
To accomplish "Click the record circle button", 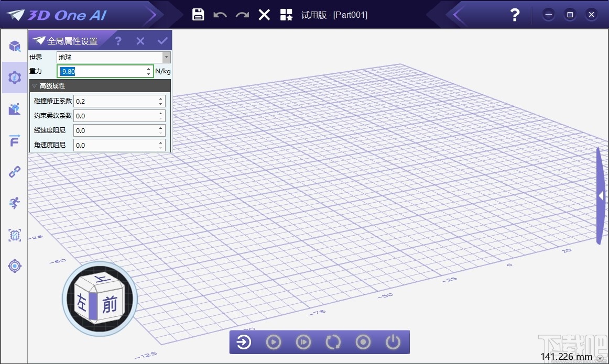I will click(x=363, y=343).
